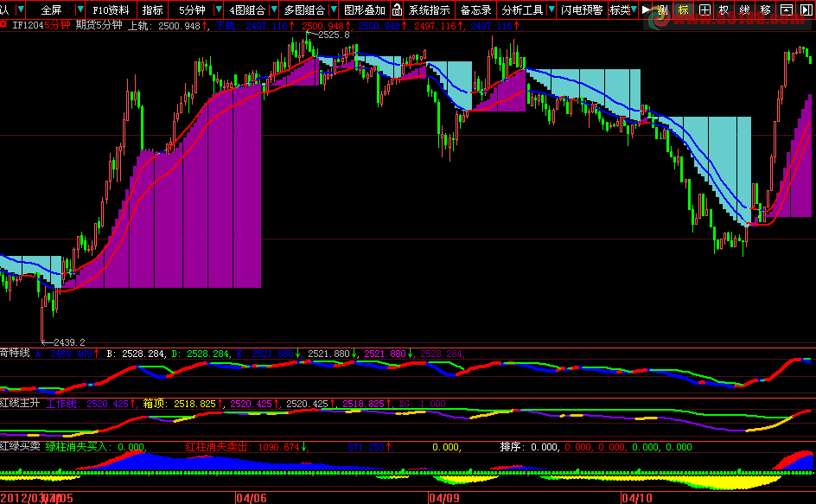This screenshot has width=816, height=504.
Task: Click the 2525.8 high price label
Action: 334,35
